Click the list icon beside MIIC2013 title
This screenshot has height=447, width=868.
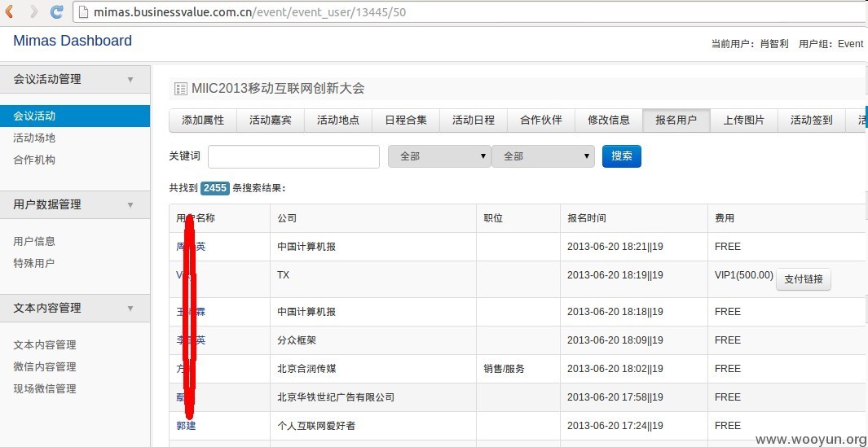(x=180, y=89)
